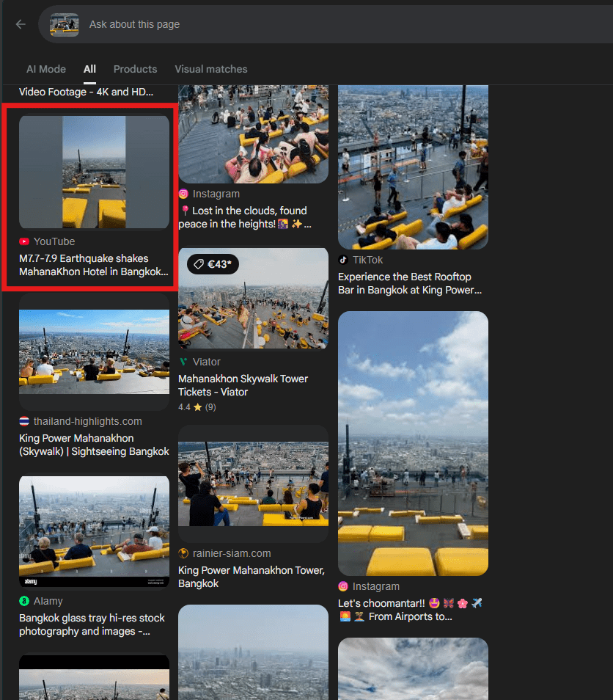
Task: Open 'Experience the Best Rooftop Bar' TikTok result
Action: 409,283
